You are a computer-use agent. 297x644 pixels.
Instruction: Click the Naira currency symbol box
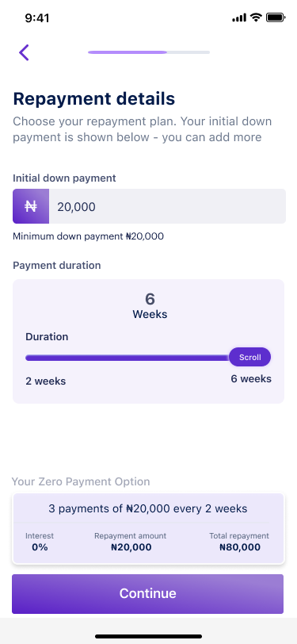31,206
